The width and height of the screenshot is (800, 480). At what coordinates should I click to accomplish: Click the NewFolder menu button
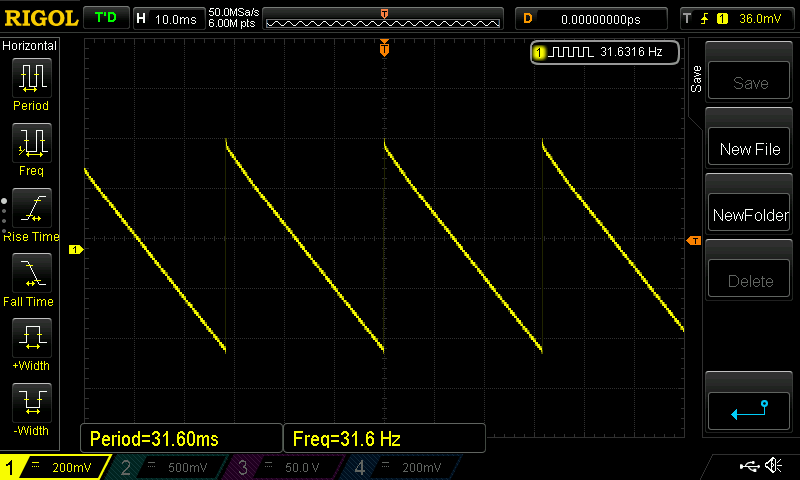(x=750, y=215)
